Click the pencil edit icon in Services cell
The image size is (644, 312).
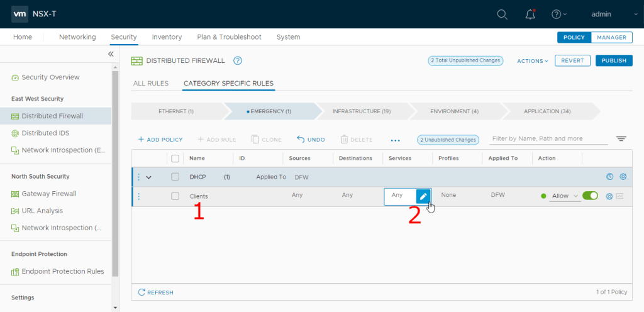pyautogui.click(x=423, y=196)
